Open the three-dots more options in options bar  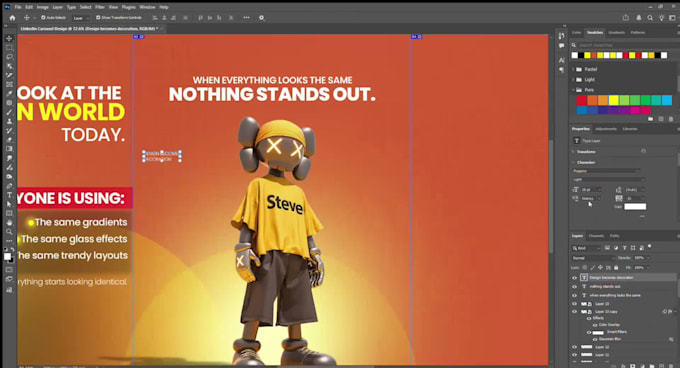246,18
